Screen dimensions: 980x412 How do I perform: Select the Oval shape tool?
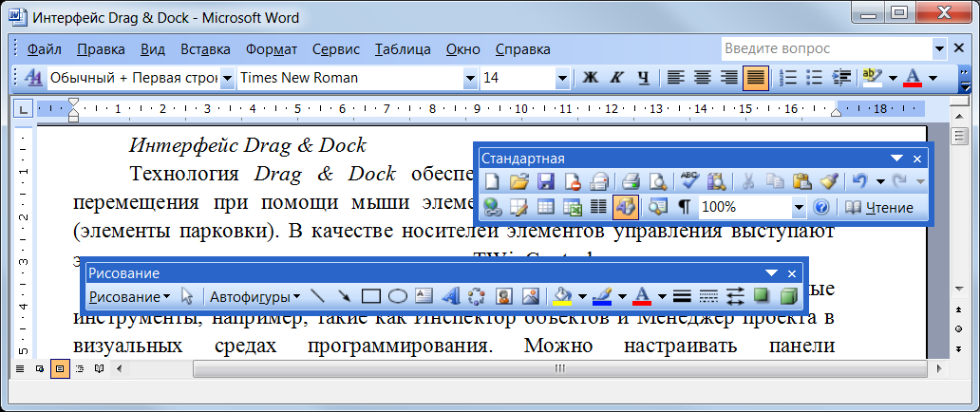[x=398, y=296]
